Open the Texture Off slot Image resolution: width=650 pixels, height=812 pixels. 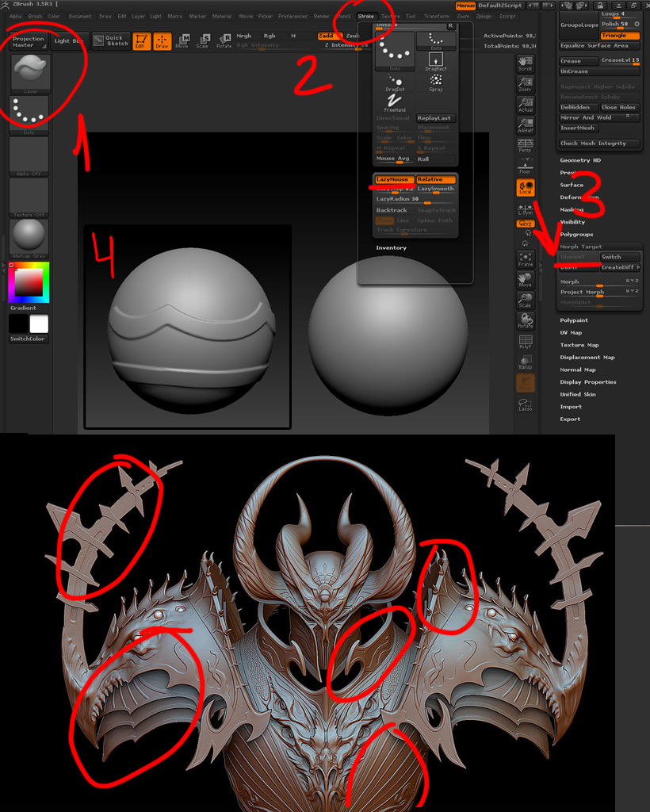point(29,197)
